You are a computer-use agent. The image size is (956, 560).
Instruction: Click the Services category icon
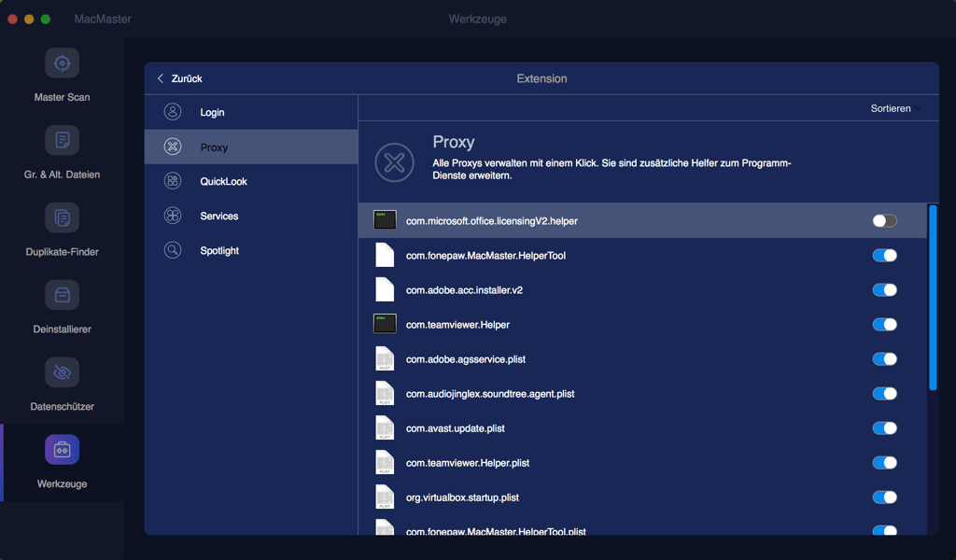pos(173,216)
